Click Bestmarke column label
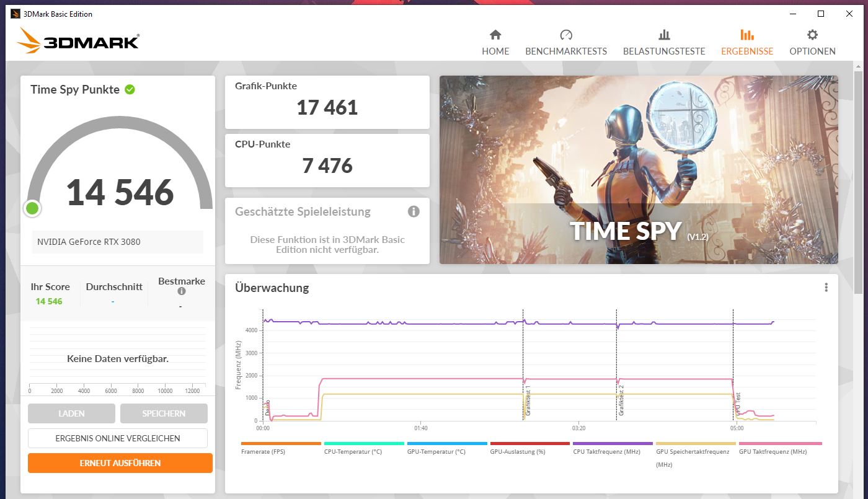This screenshot has height=499, width=868. tap(182, 281)
